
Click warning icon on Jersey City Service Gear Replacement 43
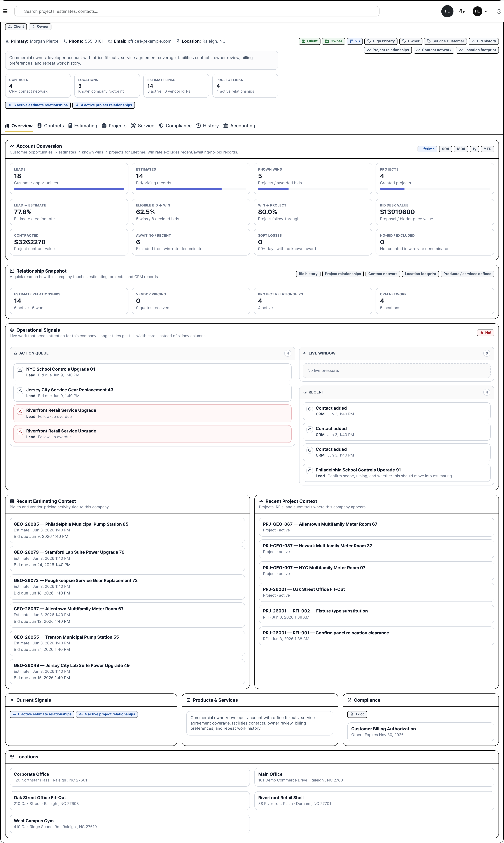(x=20, y=391)
